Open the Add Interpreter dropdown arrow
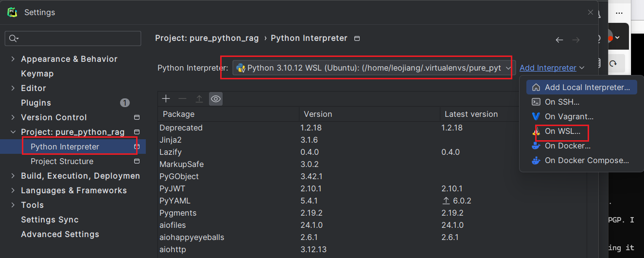 (x=582, y=68)
